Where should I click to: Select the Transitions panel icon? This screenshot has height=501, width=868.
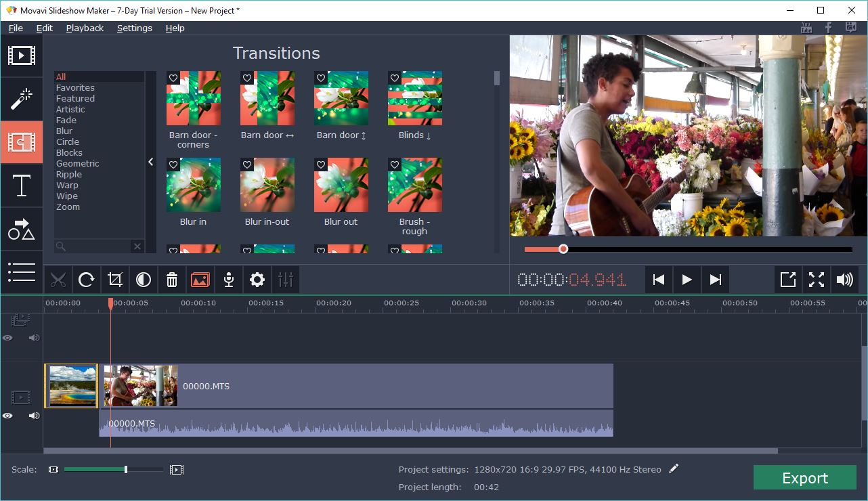(x=22, y=142)
